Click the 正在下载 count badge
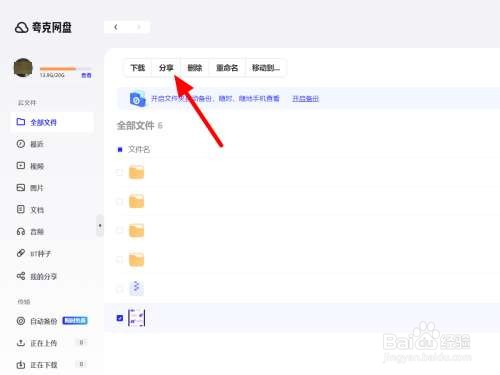Image resolution: width=500 pixels, height=375 pixels. 81,364
